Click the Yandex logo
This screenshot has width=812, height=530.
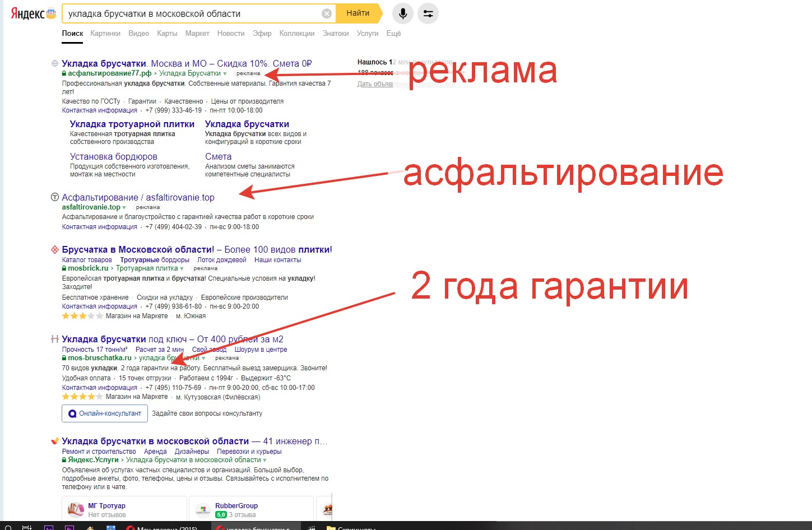[x=34, y=13]
